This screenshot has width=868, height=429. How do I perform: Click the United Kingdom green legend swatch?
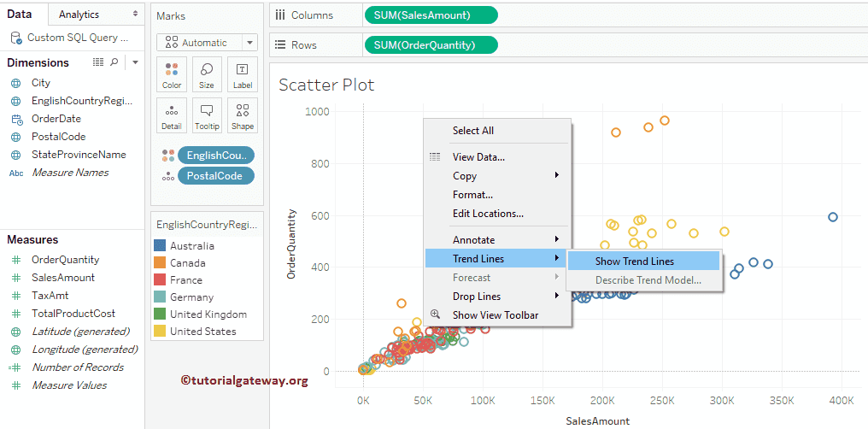tap(160, 314)
